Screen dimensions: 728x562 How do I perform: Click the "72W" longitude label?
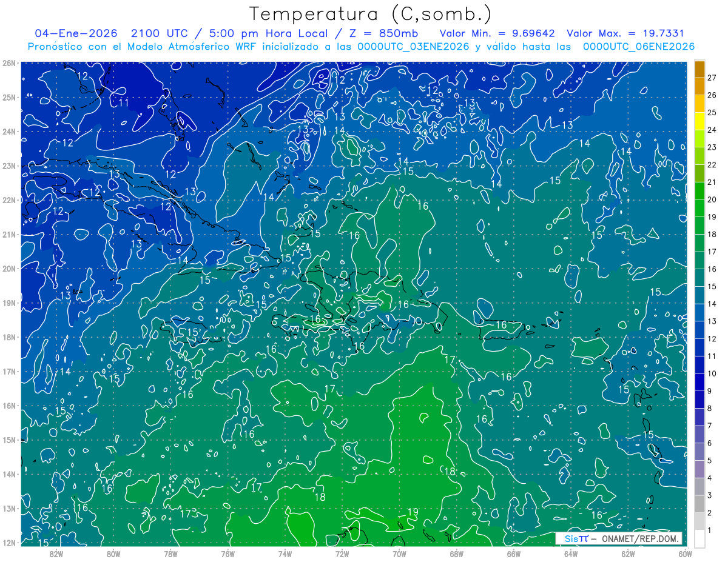(342, 554)
